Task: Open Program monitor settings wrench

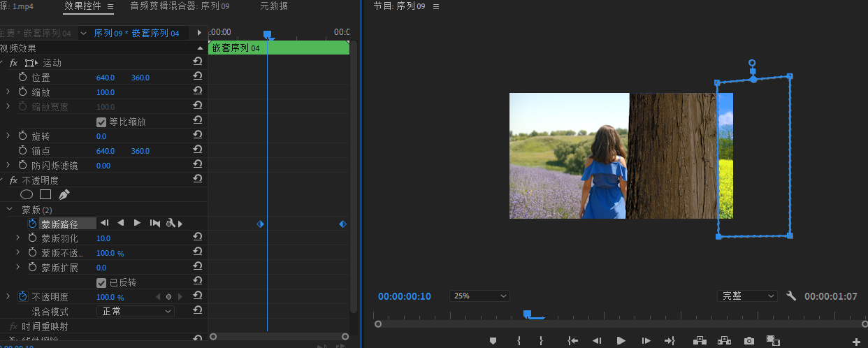Action: coord(791,296)
